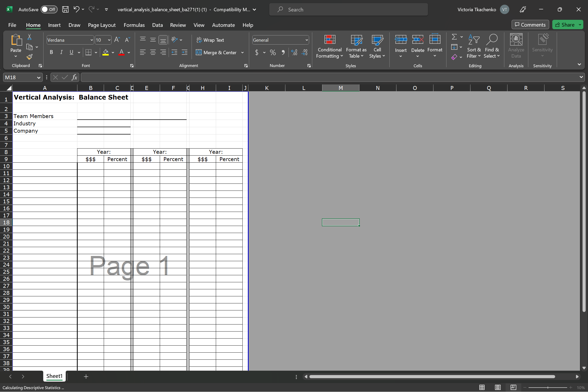Viewport: 588px width, 392px height.
Task: Expand the General number format dropdown
Action: point(307,40)
